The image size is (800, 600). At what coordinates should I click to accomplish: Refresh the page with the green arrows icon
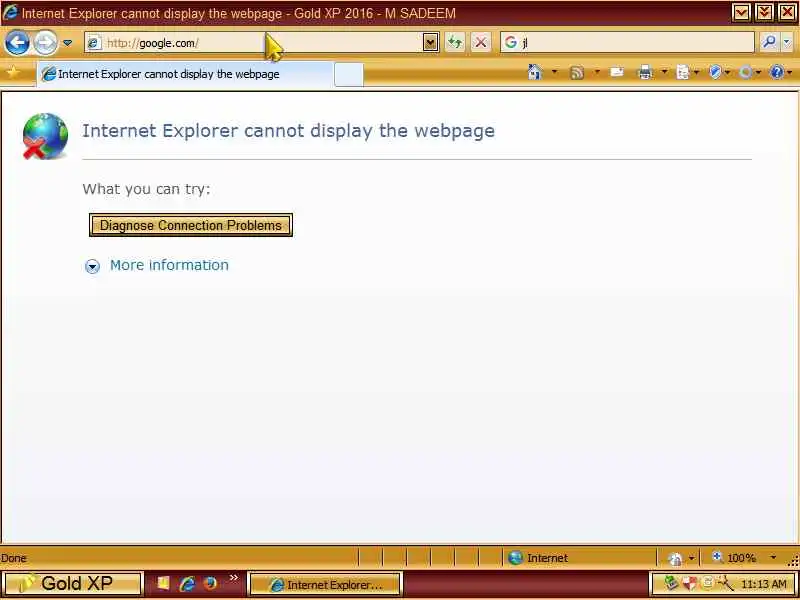(455, 43)
